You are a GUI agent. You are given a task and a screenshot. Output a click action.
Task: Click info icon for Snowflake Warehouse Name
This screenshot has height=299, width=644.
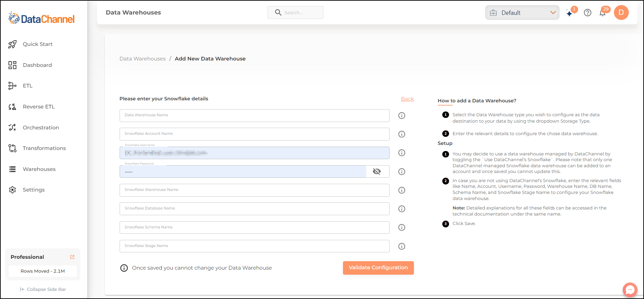(x=402, y=190)
